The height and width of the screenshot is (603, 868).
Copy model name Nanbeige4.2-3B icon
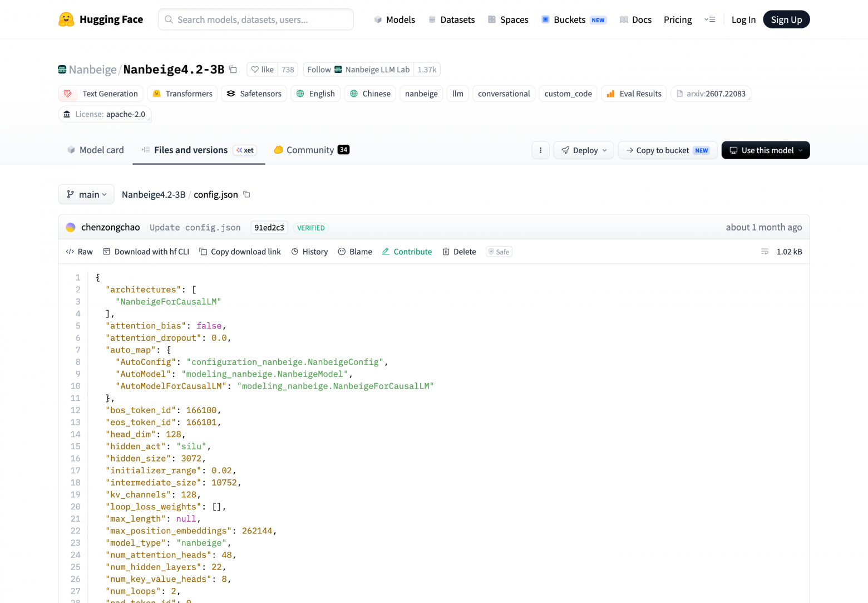click(233, 70)
